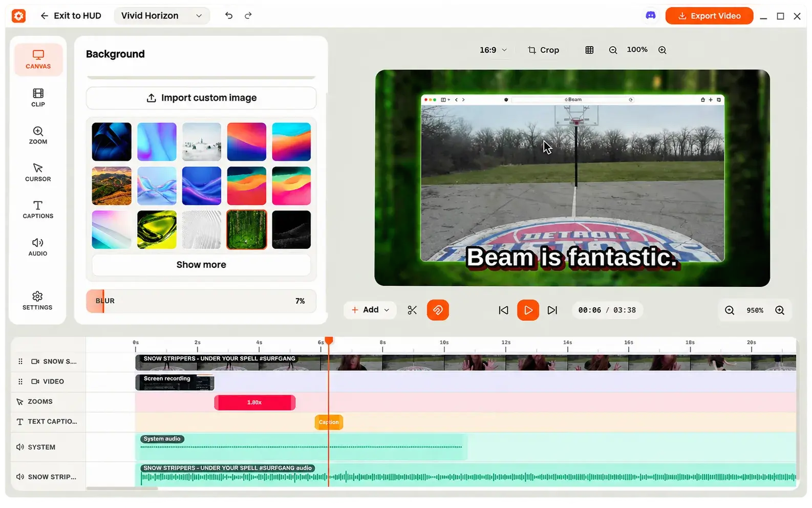Select the cyan-purple gradient background

[x=157, y=142]
